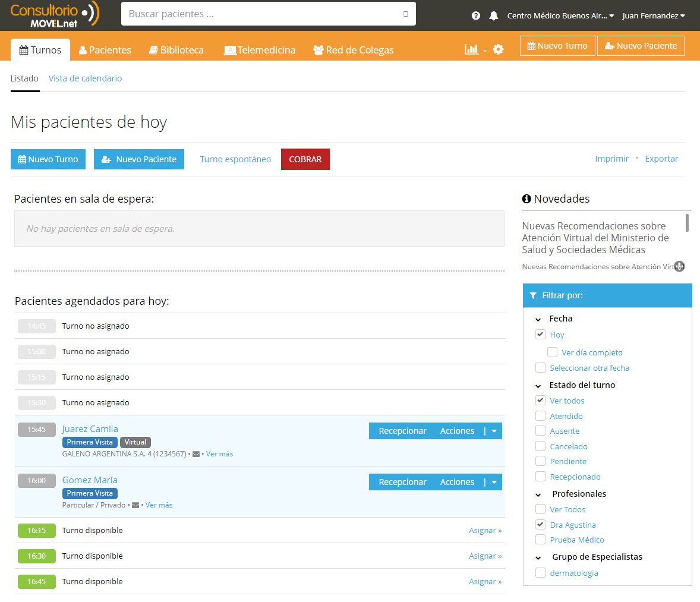
Task: Open the settings gear icon in orange bar
Action: 498,49
